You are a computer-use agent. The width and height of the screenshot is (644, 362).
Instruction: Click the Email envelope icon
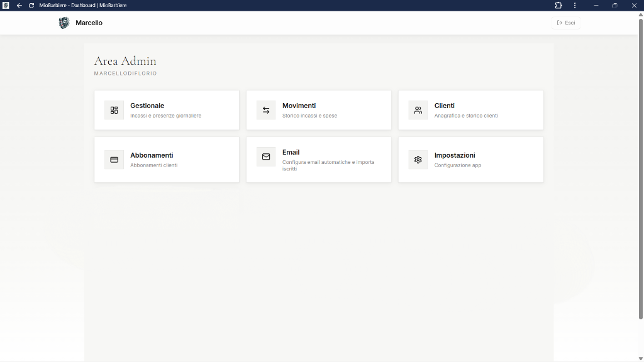[x=266, y=156]
